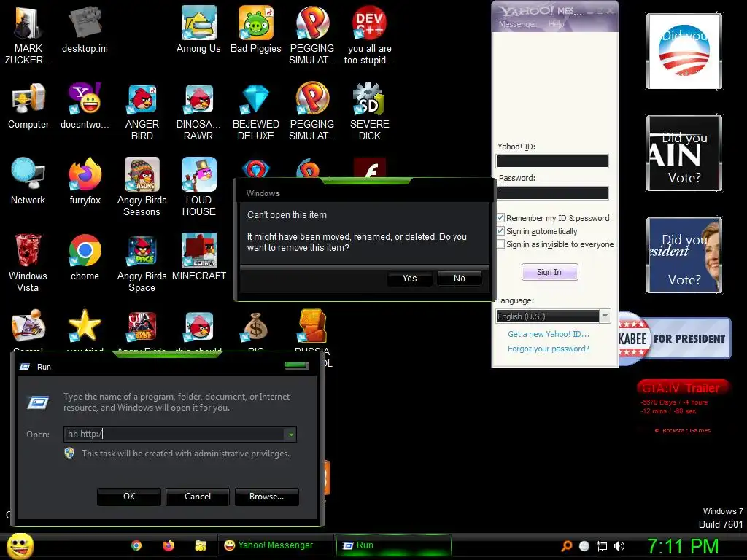Toggle Sign in automatically checkbox
747x560 pixels.
tap(500, 231)
